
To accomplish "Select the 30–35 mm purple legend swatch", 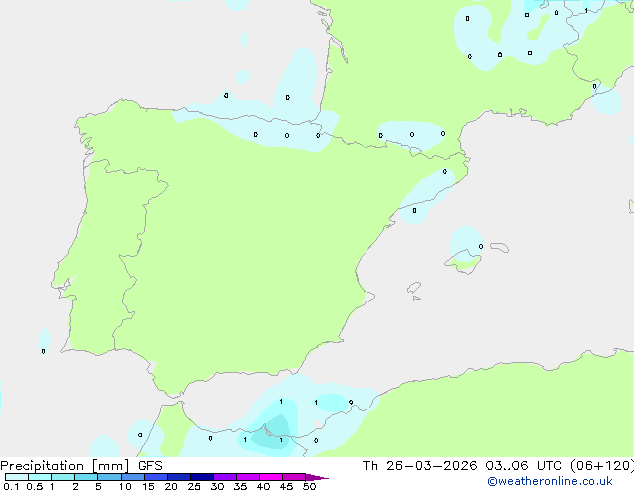I will coord(225,477).
